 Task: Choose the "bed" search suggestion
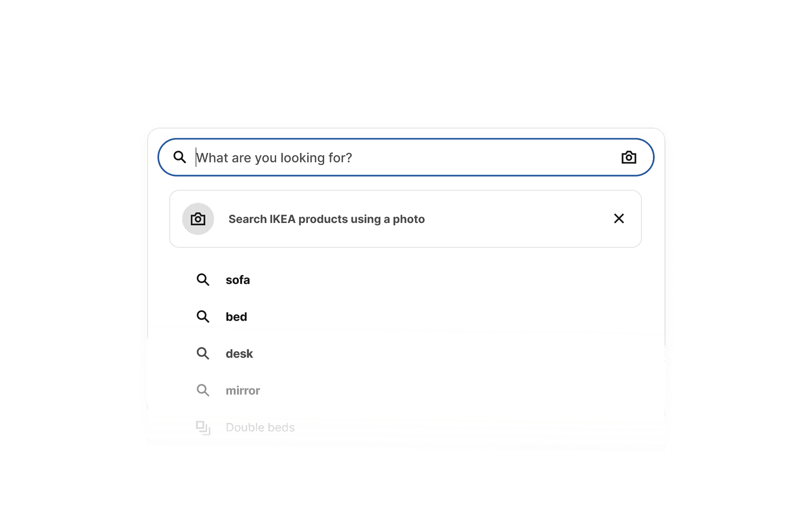pyautogui.click(x=236, y=317)
